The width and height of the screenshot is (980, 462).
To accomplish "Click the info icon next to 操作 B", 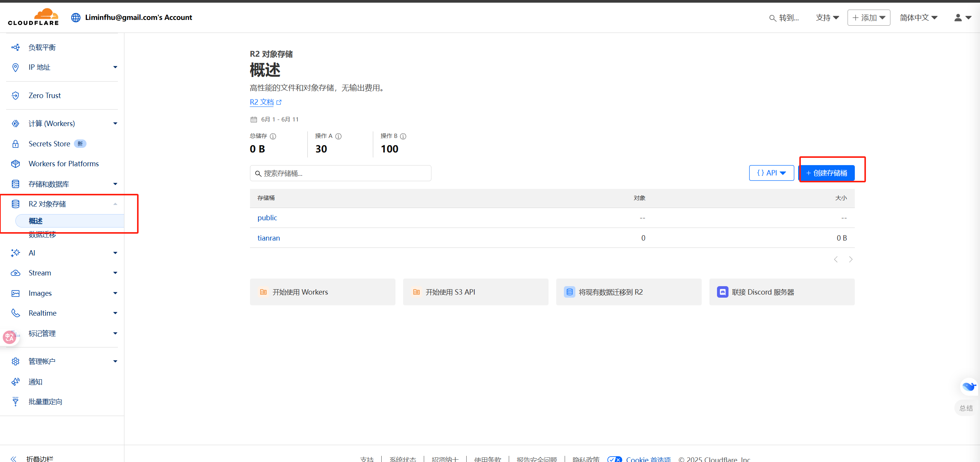I will (403, 136).
